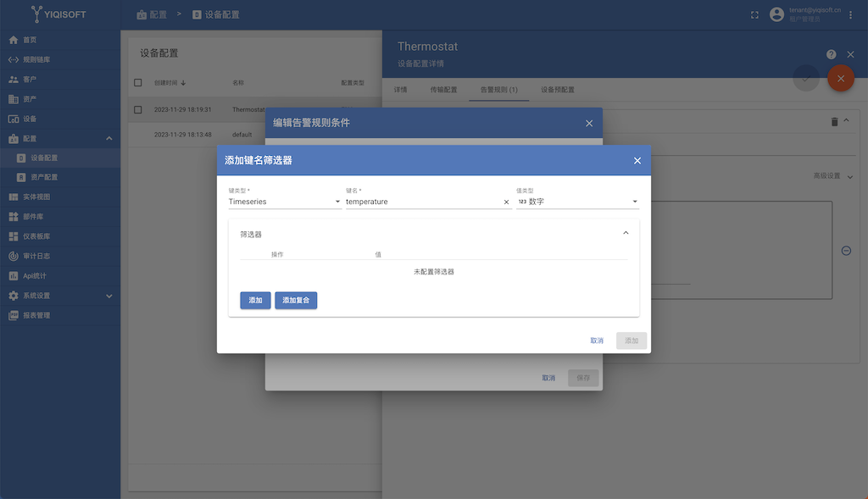Open the value type dropdown
The width and height of the screenshot is (868, 499).
(577, 202)
